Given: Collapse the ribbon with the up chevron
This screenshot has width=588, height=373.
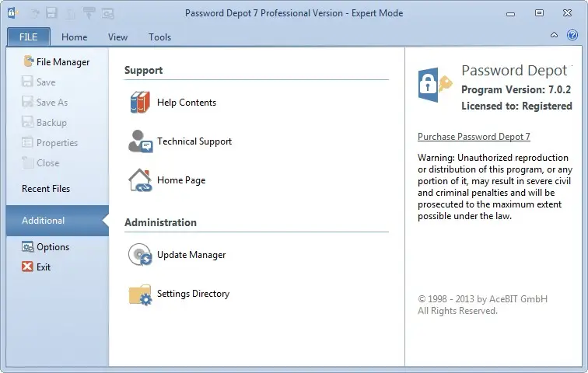Looking at the screenshot, I should (x=554, y=35).
